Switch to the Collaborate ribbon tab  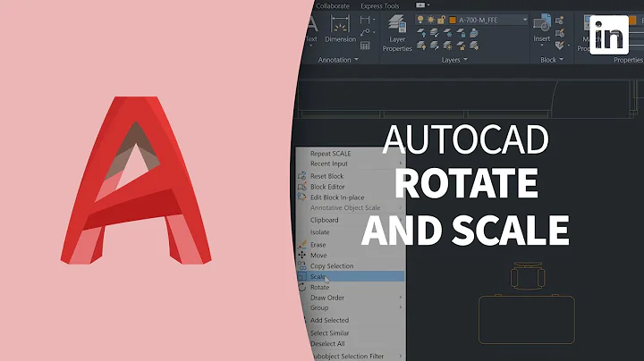[332, 5]
